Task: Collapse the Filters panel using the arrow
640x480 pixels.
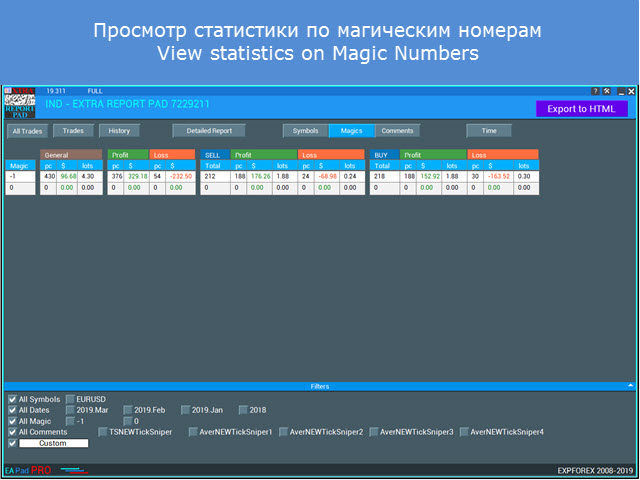Action: click(x=630, y=384)
